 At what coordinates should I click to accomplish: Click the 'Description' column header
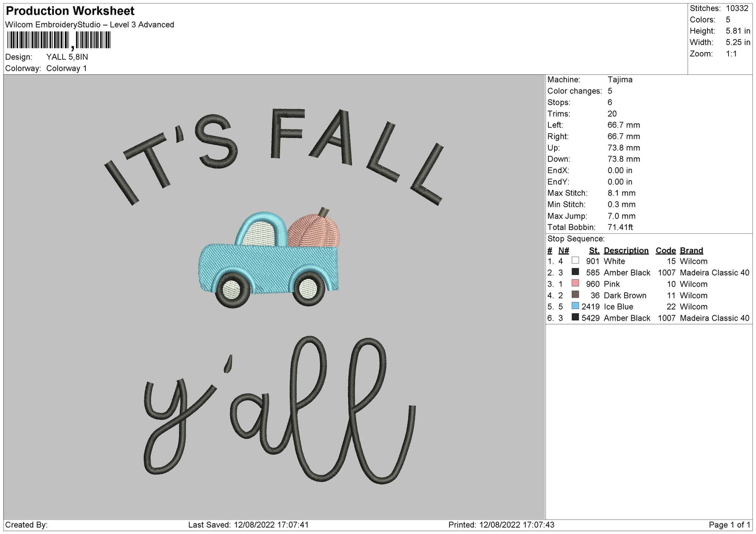click(x=626, y=251)
